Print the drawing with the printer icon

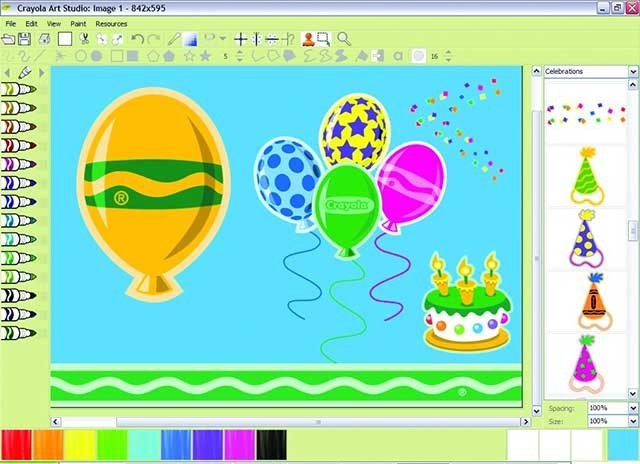[44, 39]
